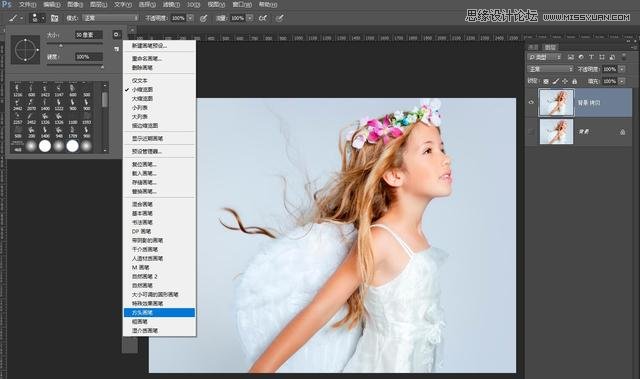The height and width of the screenshot is (379, 640).
Task: Open the 帮助 menu
Action: click(268, 5)
